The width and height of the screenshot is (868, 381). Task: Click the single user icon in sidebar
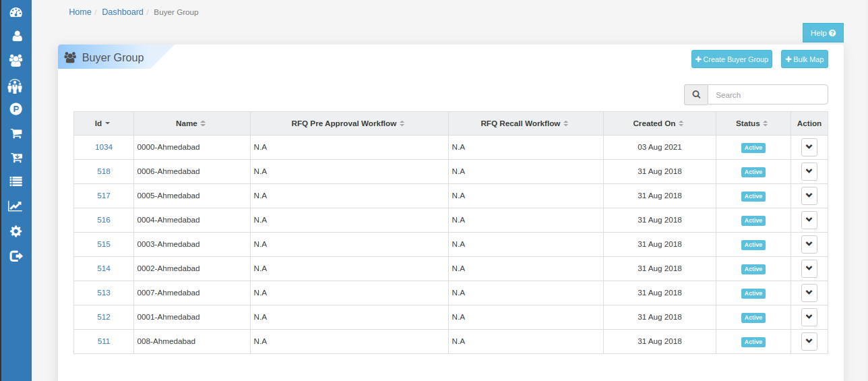click(x=16, y=36)
